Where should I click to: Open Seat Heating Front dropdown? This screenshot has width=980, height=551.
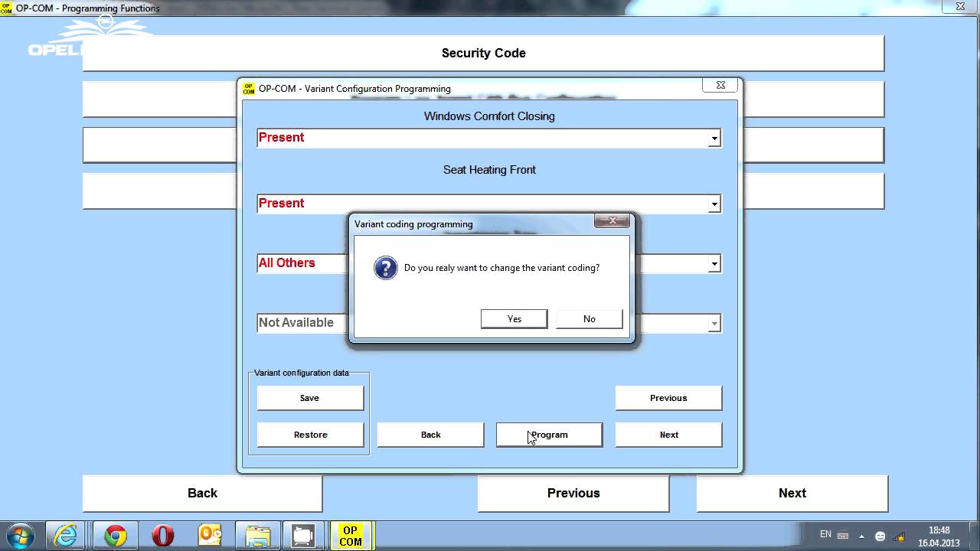coord(714,204)
